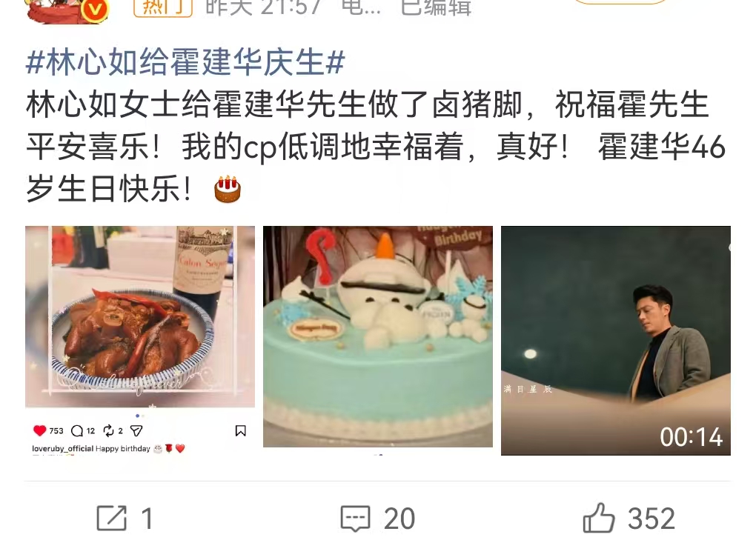Open the poster's avatar with V badge

[67, 10]
